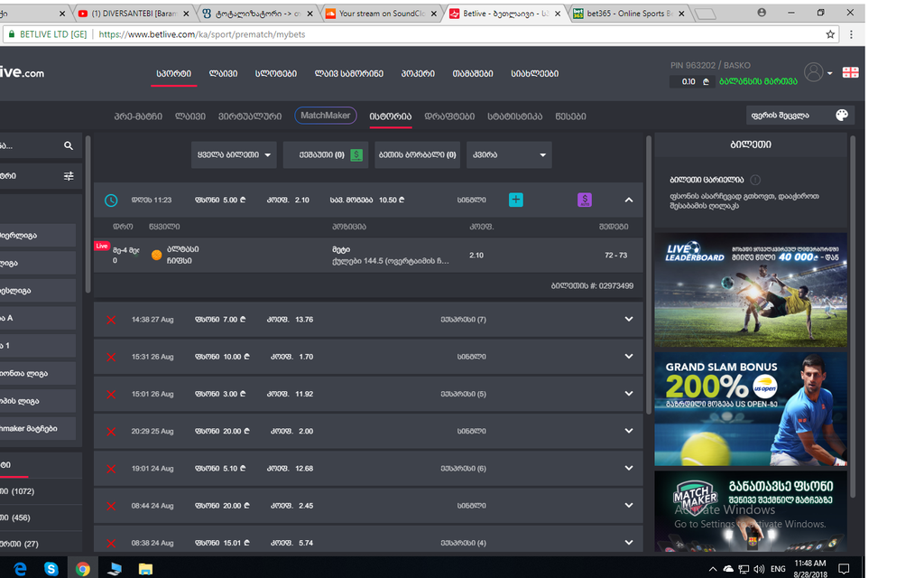Open the ყველა ბილეთი dropdown
This screenshot has width=924, height=578.
point(234,154)
